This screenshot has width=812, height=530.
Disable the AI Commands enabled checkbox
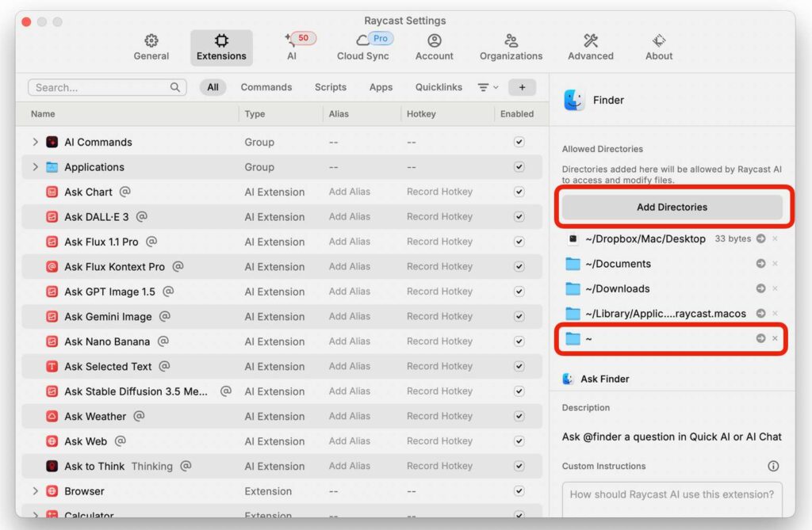tap(519, 142)
